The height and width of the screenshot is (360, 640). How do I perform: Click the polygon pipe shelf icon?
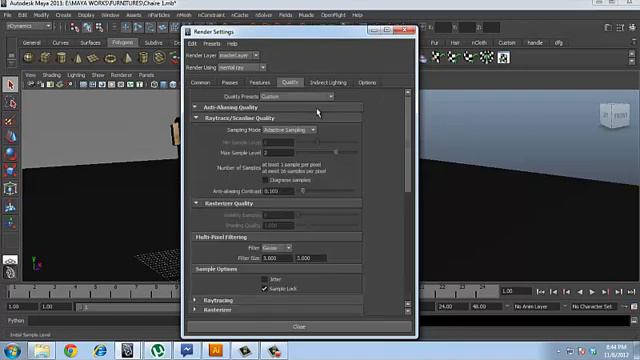tap(143, 58)
